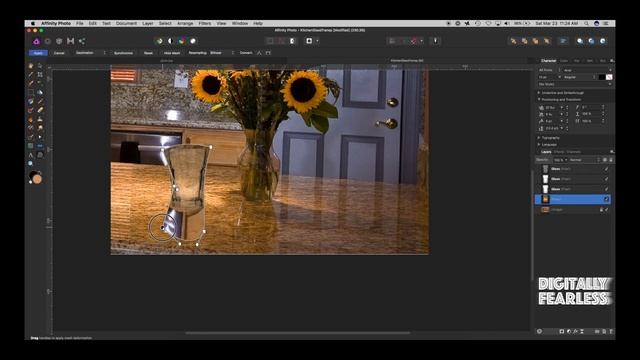This screenshot has width=640, height=360.
Task: Open the Export persona
Action: pos(82,41)
